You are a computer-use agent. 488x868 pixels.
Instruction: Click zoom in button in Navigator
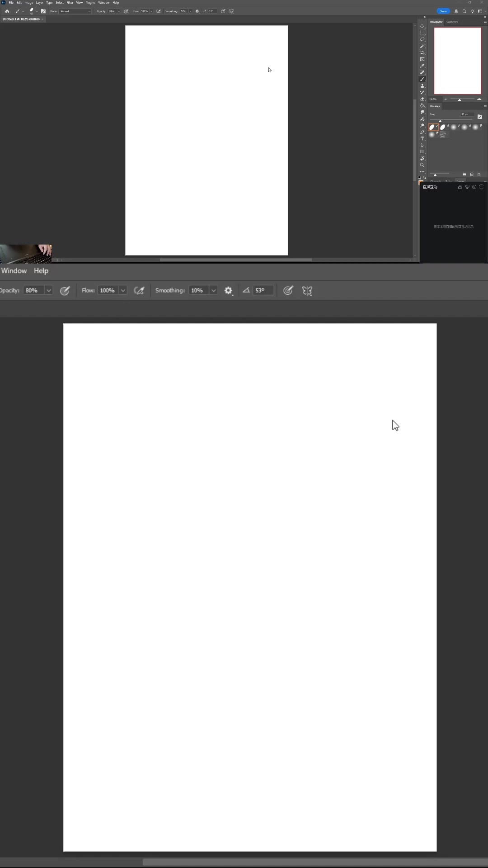[x=479, y=99]
